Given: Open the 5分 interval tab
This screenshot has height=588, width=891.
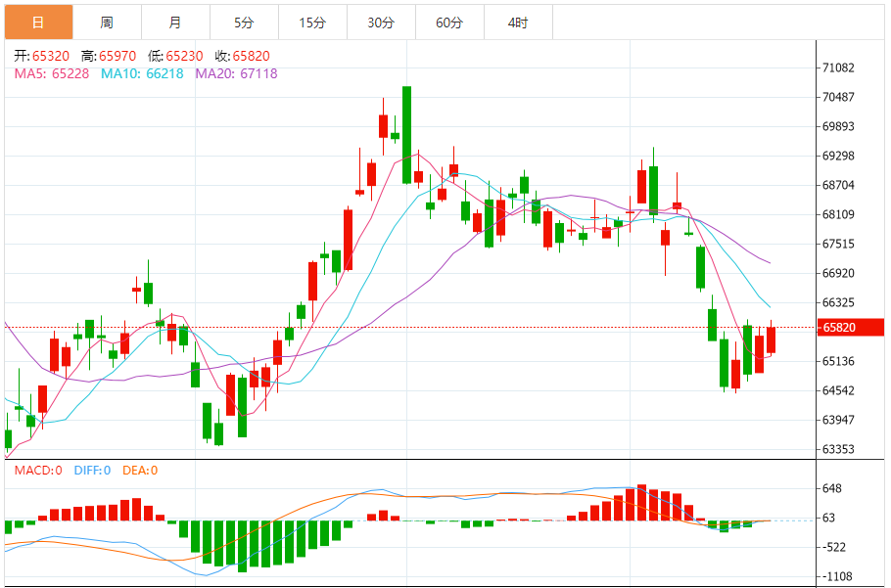Looking at the screenshot, I should point(245,23).
